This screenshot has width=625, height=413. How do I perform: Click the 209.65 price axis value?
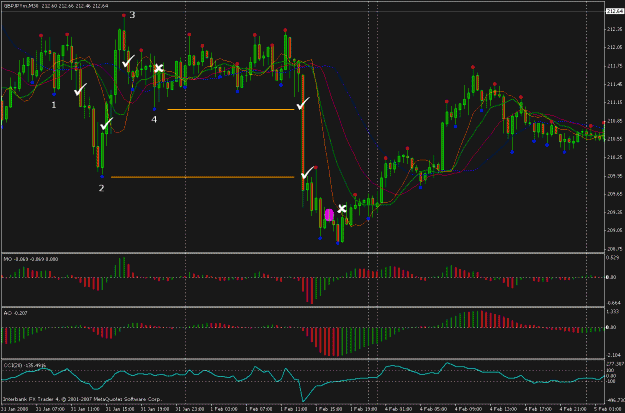(615, 194)
